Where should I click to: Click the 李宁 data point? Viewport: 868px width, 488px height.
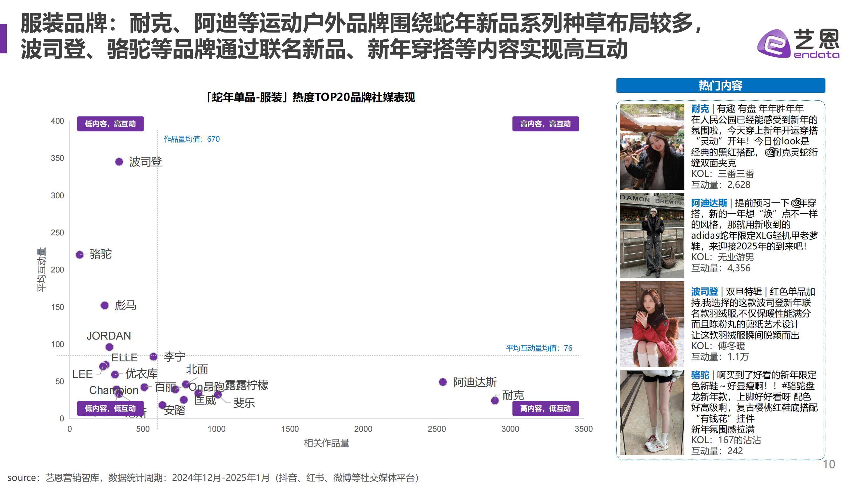click(153, 356)
